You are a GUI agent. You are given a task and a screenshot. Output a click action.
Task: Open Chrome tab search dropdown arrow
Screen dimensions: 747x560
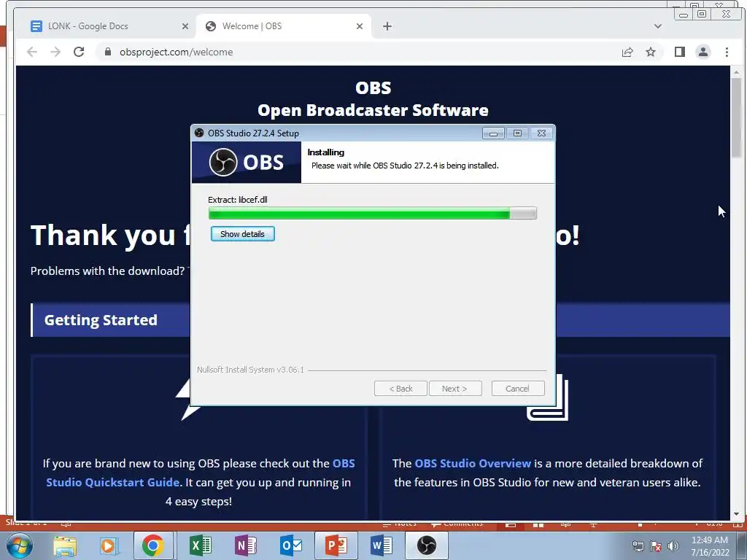tap(658, 26)
